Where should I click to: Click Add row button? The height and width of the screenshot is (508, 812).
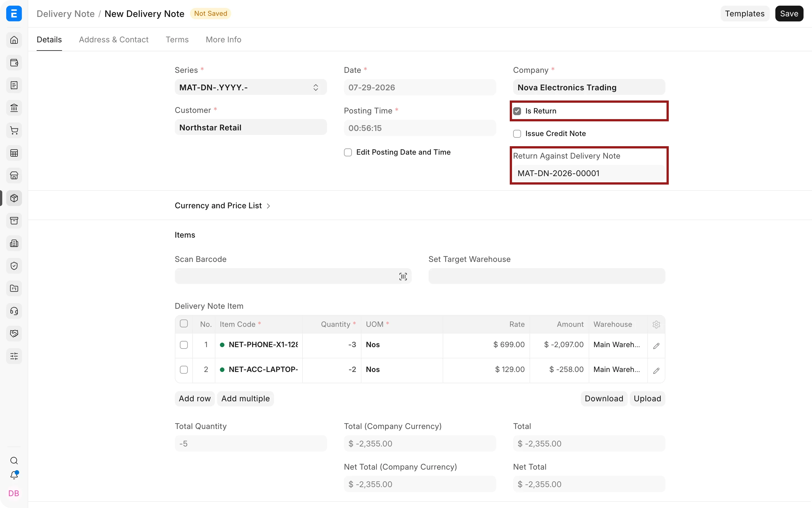[195, 398]
